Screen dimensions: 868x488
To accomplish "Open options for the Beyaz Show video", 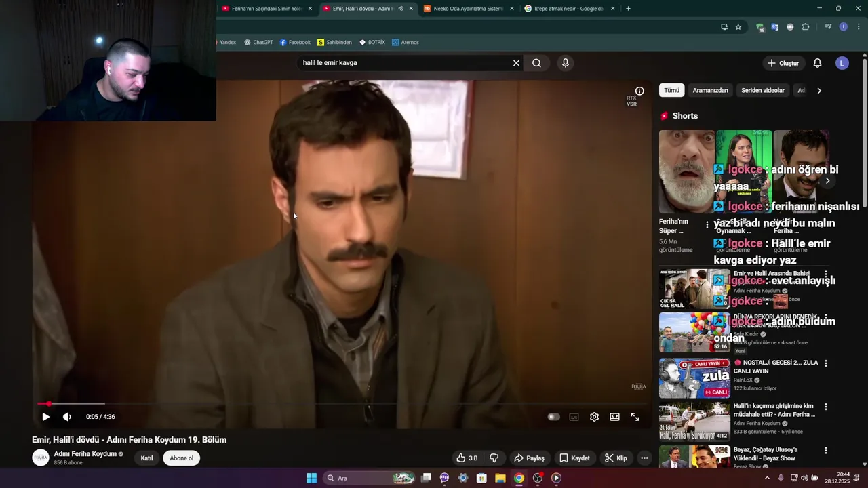I will click(825, 451).
